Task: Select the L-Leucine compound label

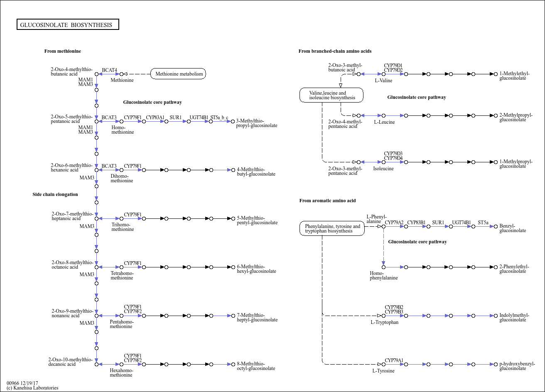Action: pos(384,122)
